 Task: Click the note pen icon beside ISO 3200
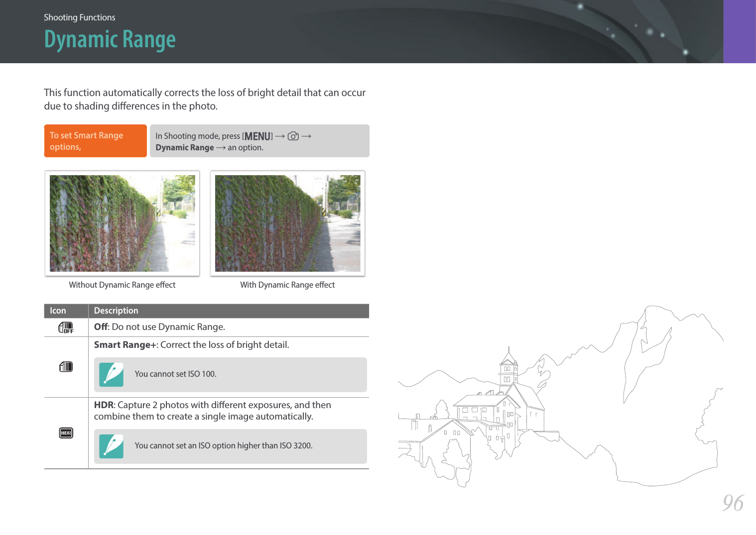(x=111, y=446)
